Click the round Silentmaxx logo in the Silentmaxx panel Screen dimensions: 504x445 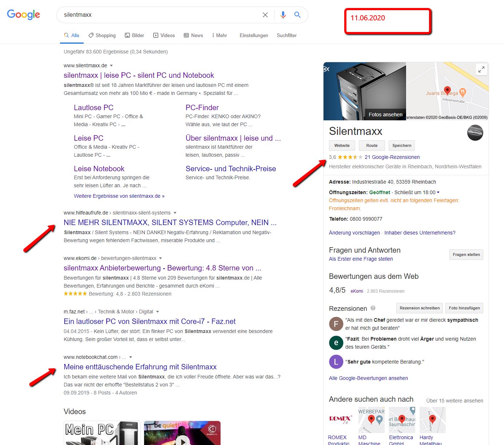point(475,133)
